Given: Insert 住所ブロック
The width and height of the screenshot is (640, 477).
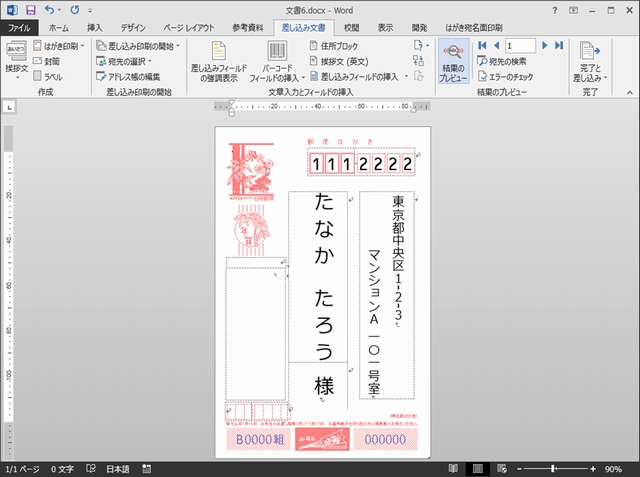Looking at the screenshot, I should coord(334,46).
